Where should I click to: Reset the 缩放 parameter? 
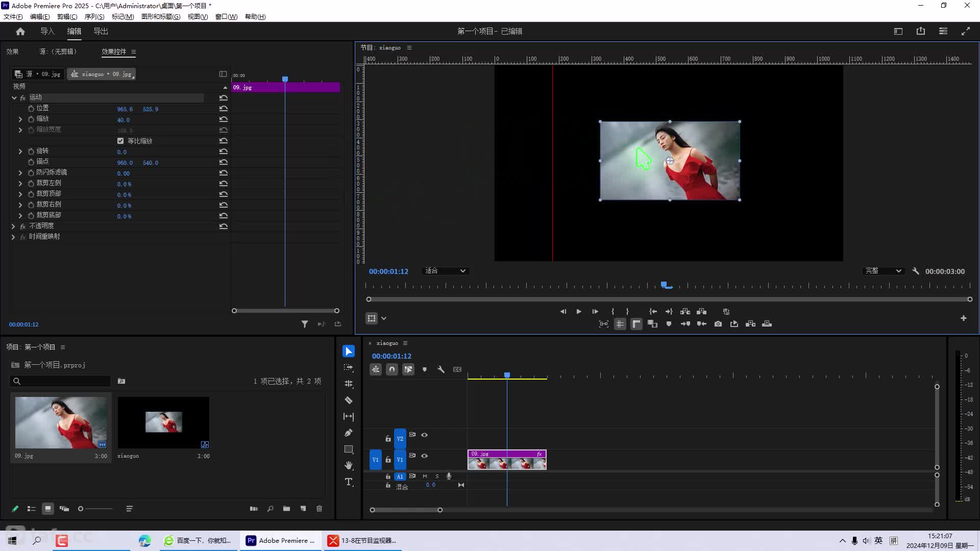click(x=224, y=119)
